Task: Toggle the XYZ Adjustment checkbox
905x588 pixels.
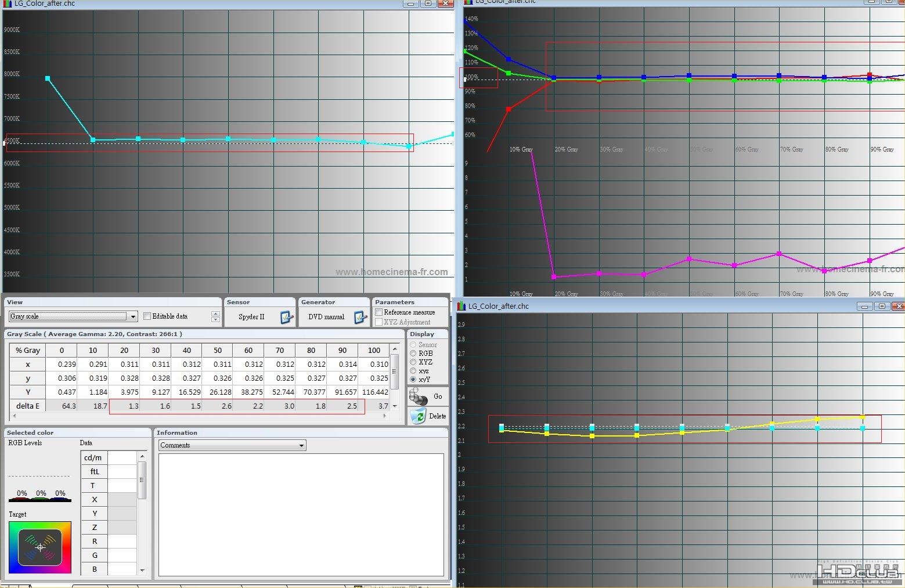Action: click(379, 322)
